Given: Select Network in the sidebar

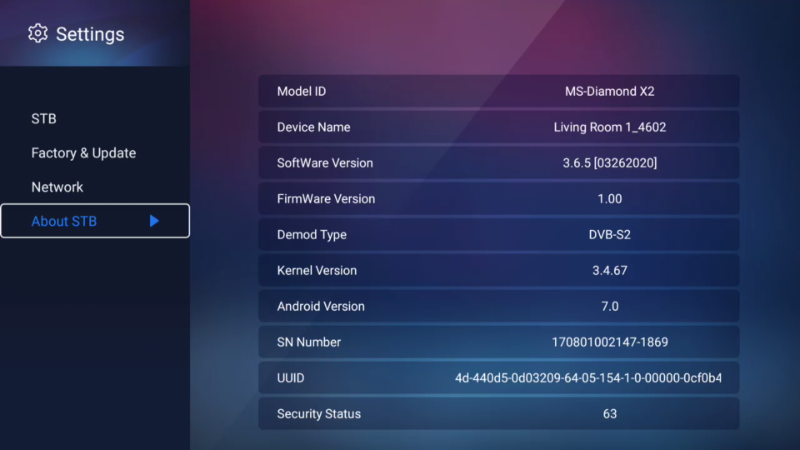Looking at the screenshot, I should pos(57,187).
